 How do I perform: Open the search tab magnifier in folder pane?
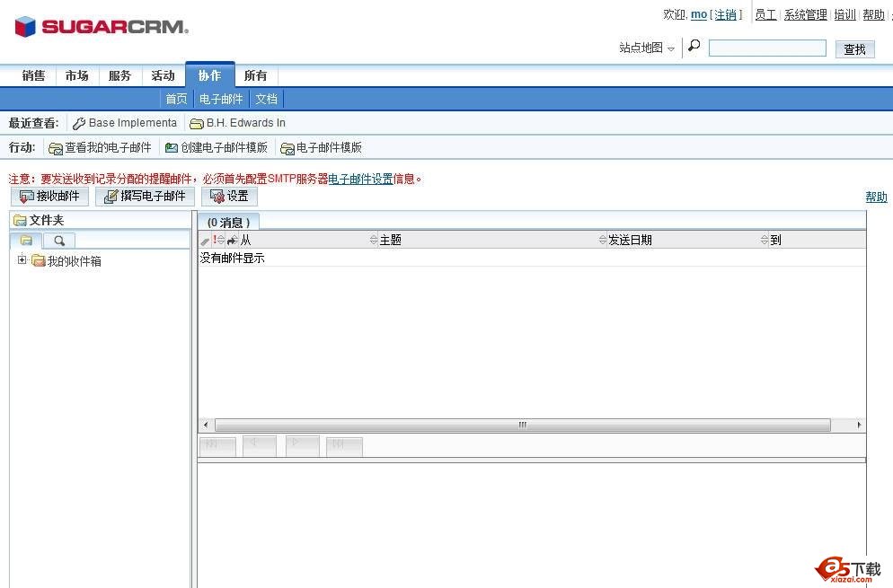[x=59, y=241]
